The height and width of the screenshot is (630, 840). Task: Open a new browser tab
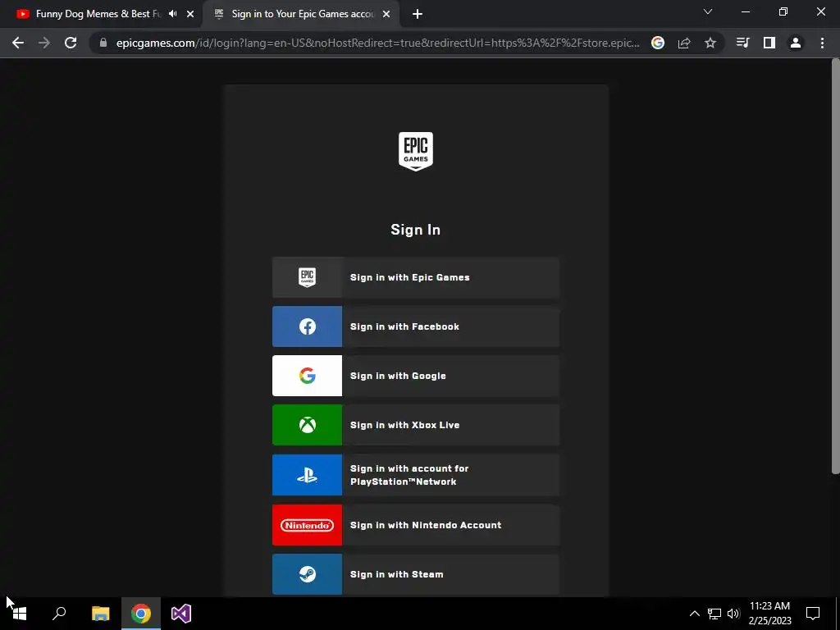click(x=418, y=14)
